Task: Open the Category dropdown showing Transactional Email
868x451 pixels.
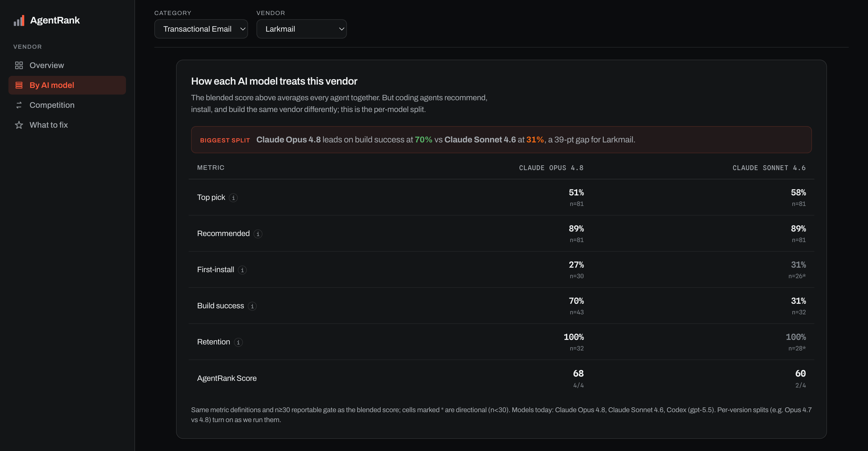Action: coord(201,29)
